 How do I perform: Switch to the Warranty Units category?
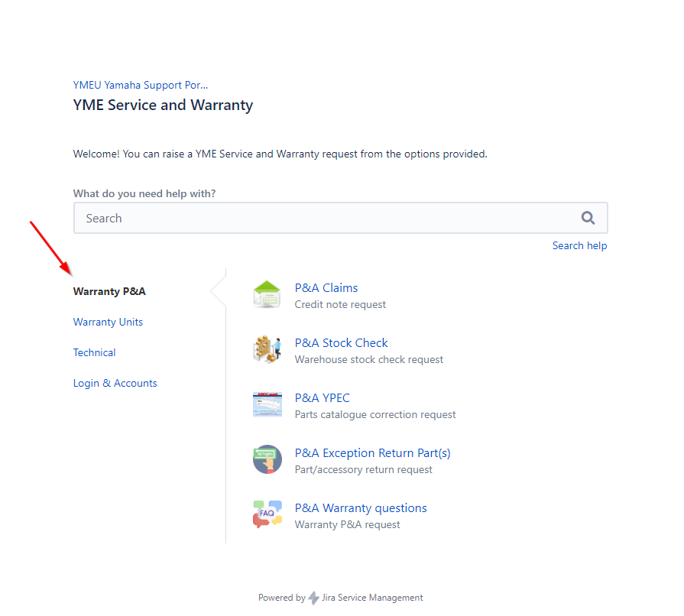click(108, 322)
